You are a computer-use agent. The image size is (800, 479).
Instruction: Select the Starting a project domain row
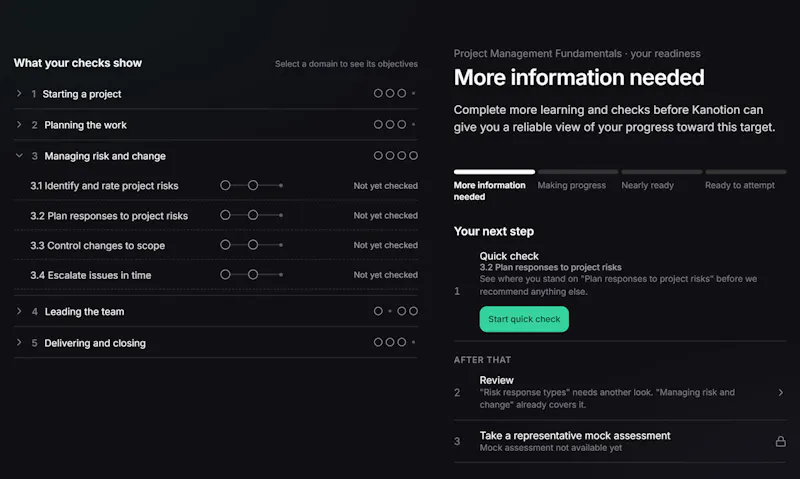coord(216,93)
